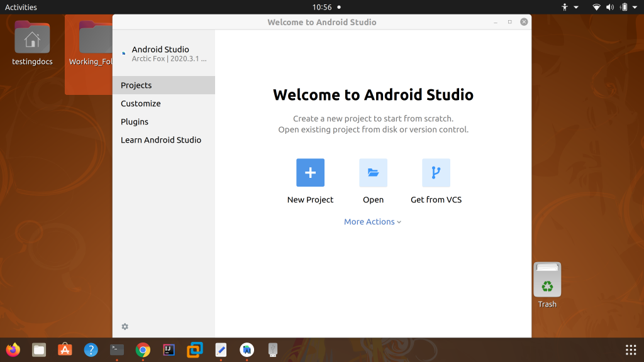The height and width of the screenshot is (362, 644).
Task: Open the Terminal from the dock
Action: (116, 350)
